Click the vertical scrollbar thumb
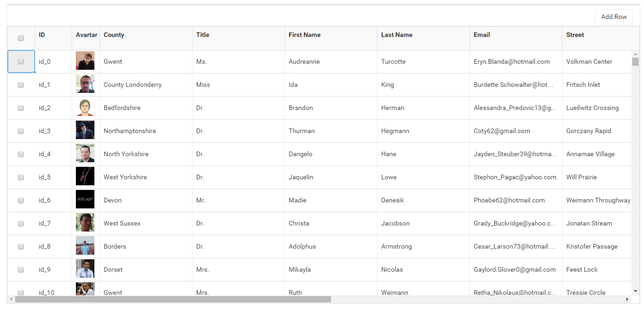This screenshot has width=644, height=311. pos(635,62)
